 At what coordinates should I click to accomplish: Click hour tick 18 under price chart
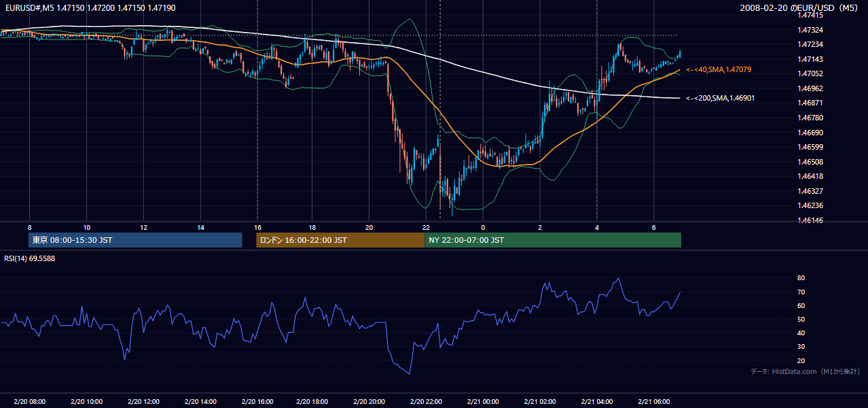(x=312, y=227)
